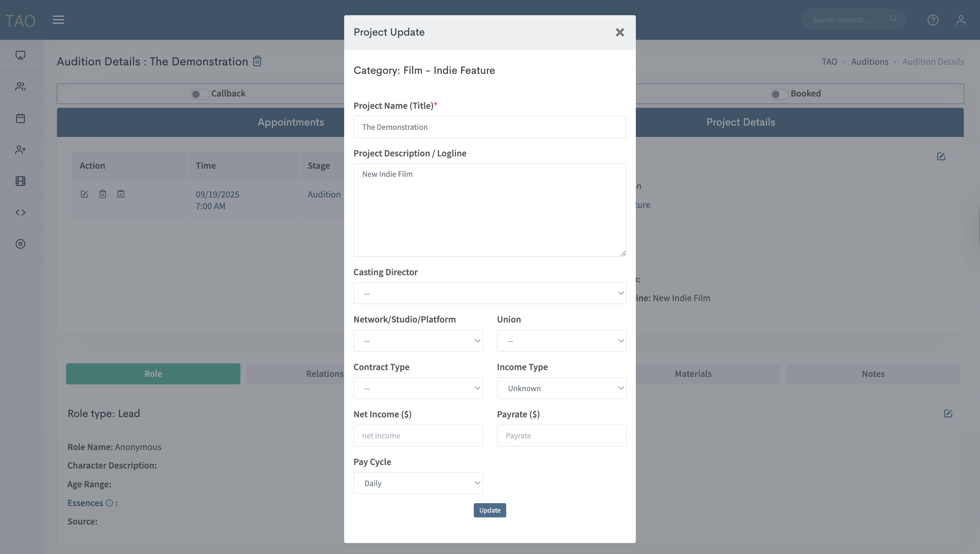Click the Project Name title field
The width and height of the screenshot is (980, 554).
tap(490, 127)
